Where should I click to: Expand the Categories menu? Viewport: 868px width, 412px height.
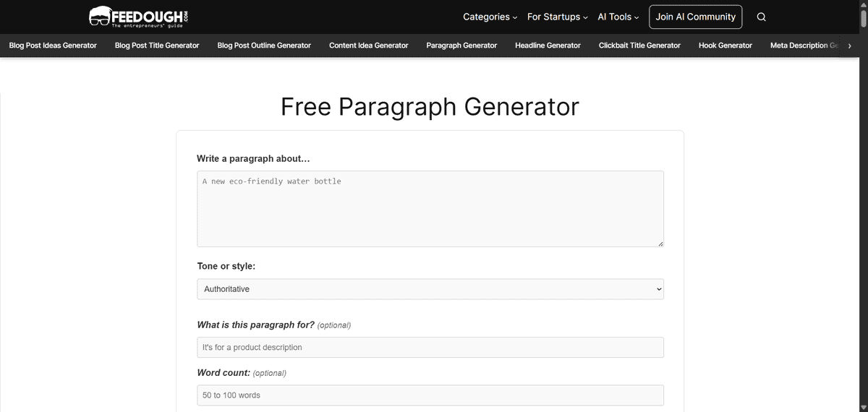click(490, 17)
